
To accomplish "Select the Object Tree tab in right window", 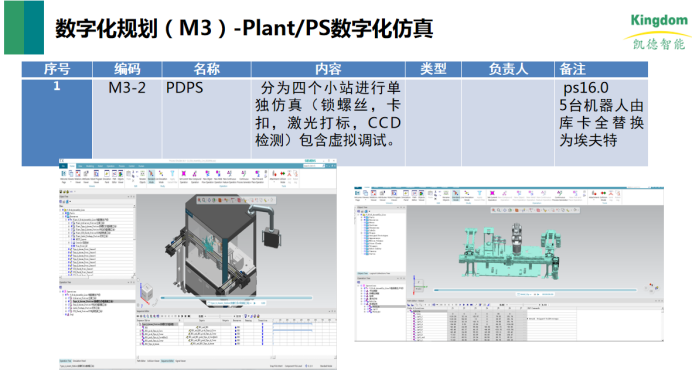I will pyautogui.click(x=363, y=273).
